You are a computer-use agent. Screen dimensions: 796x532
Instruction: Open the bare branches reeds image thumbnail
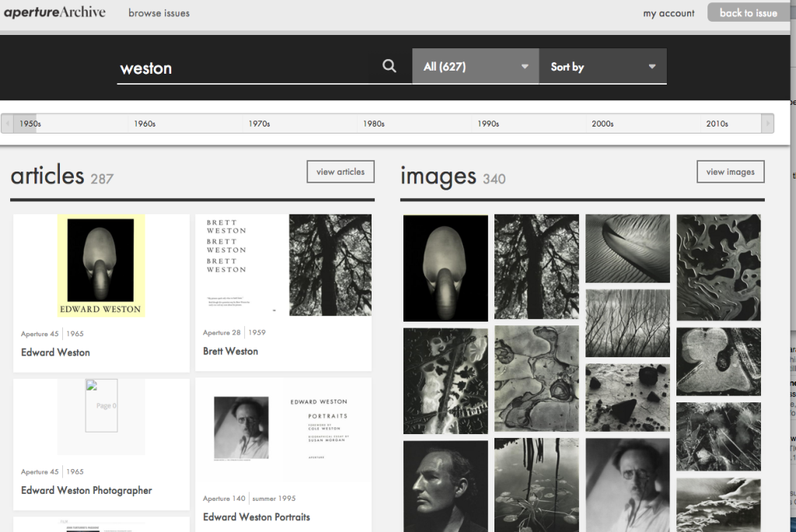click(627, 324)
